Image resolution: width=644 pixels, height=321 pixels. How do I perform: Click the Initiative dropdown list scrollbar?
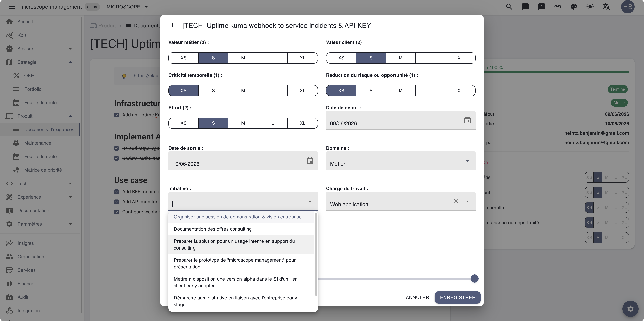pyautogui.click(x=316, y=254)
